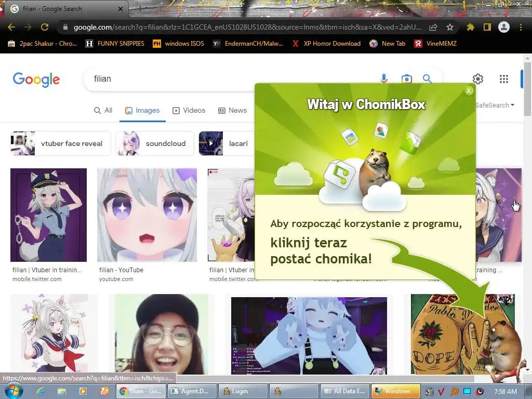
Task: Open Windows Explorer folder on taskbar
Action: click(61, 391)
